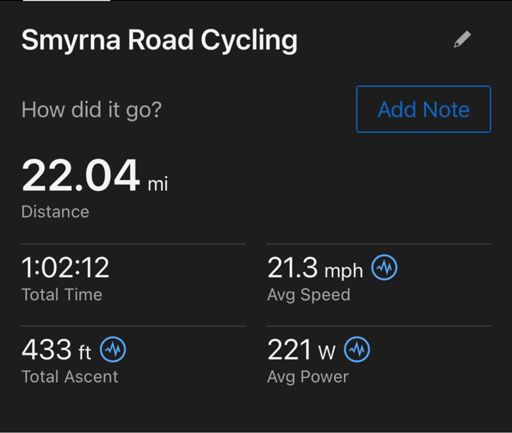Tap the pencil edit icon
Viewport: 512px width, 433px height.
[463, 39]
